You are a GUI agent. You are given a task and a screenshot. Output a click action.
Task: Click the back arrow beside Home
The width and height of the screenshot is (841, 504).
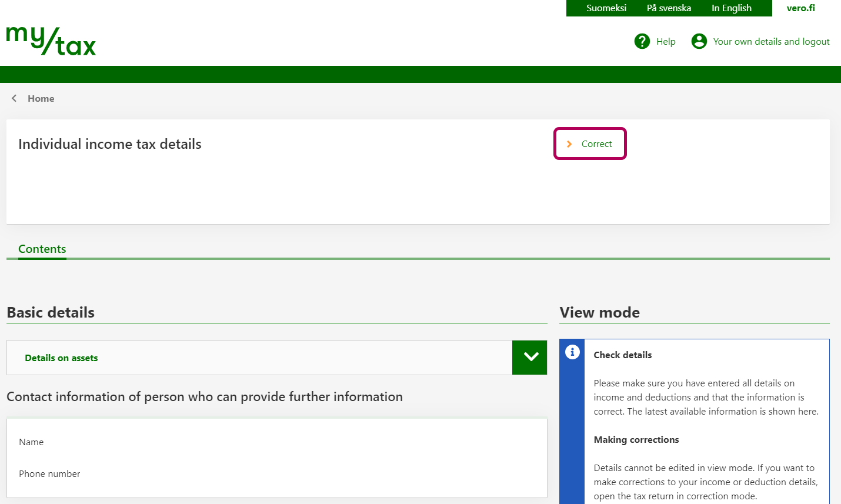pyautogui.click(x=14, y=98)
